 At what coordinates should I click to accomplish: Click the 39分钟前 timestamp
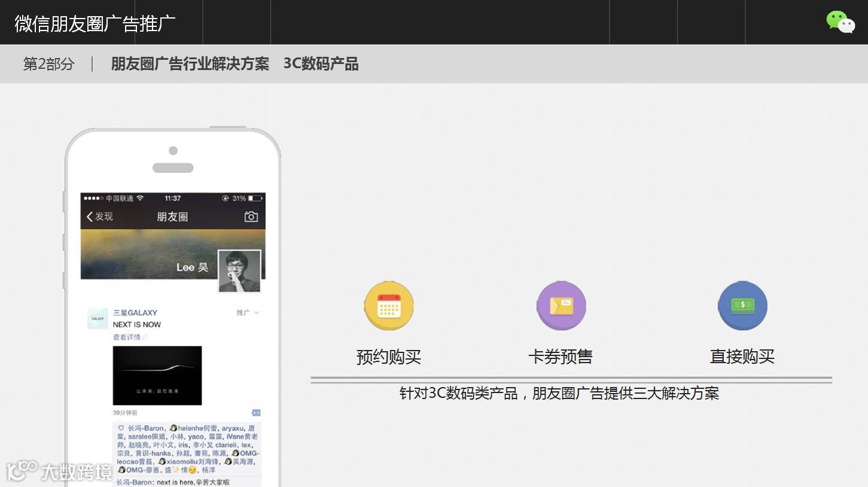point(125,413)
